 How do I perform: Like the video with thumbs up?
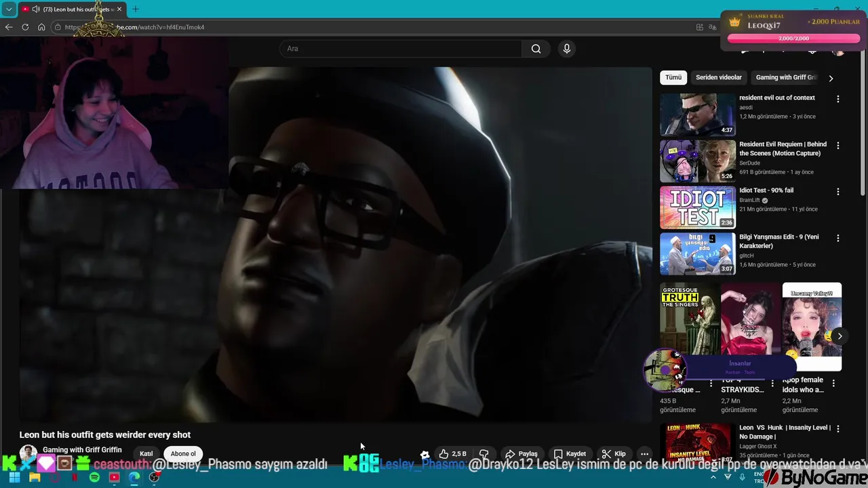452,454
